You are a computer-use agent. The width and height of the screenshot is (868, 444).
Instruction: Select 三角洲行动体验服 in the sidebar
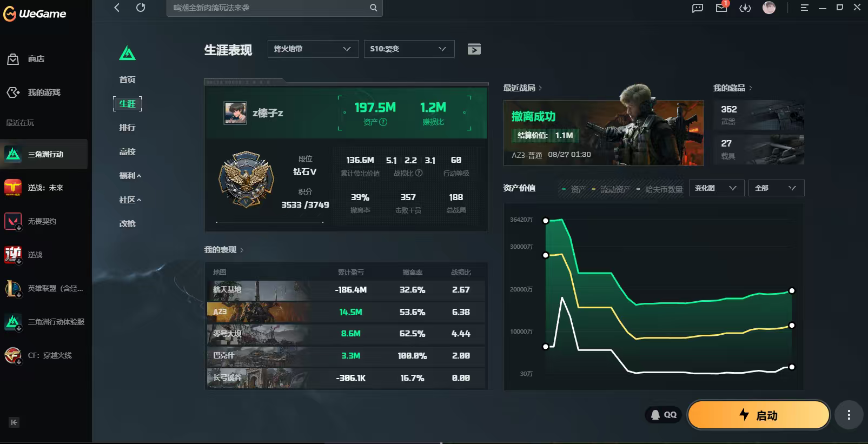tap(44, 322)
